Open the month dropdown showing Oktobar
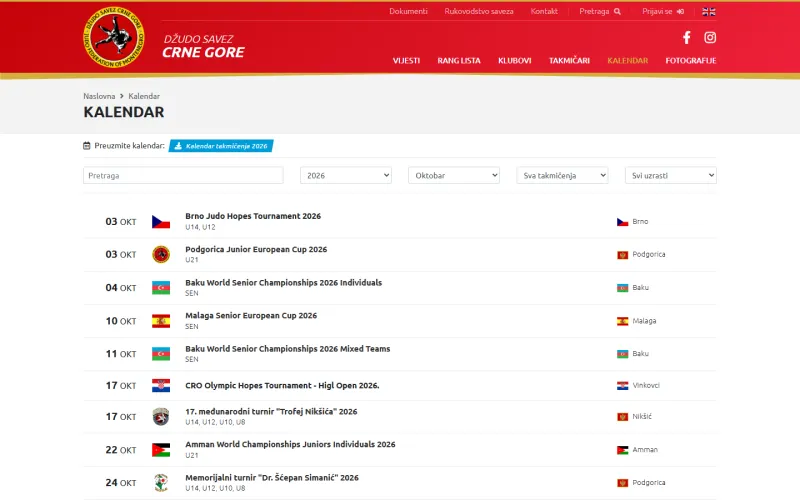 (x=454, y=176)
